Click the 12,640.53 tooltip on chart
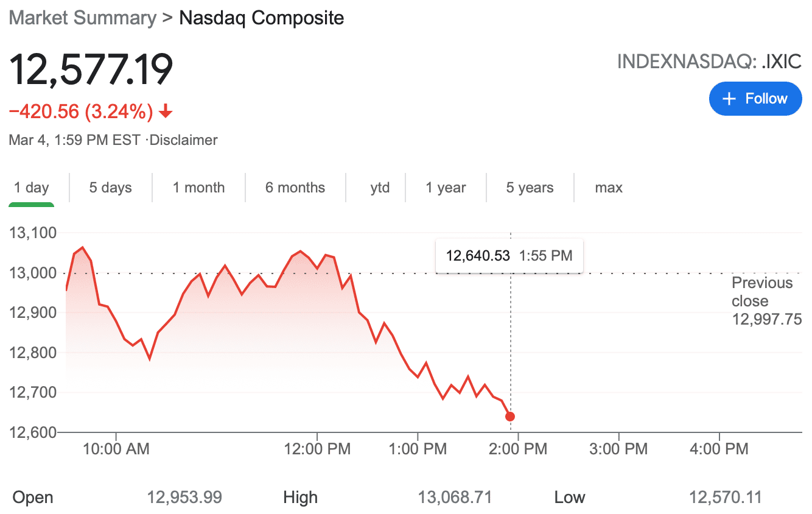 pyautogui.click(x=509, y=255)
